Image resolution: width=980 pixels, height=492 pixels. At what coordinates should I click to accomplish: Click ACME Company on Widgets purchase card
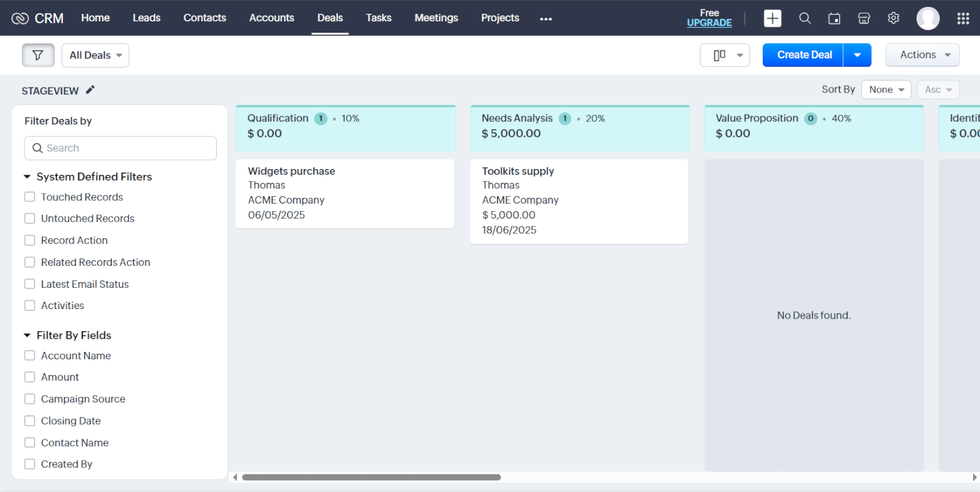(286, 200)
